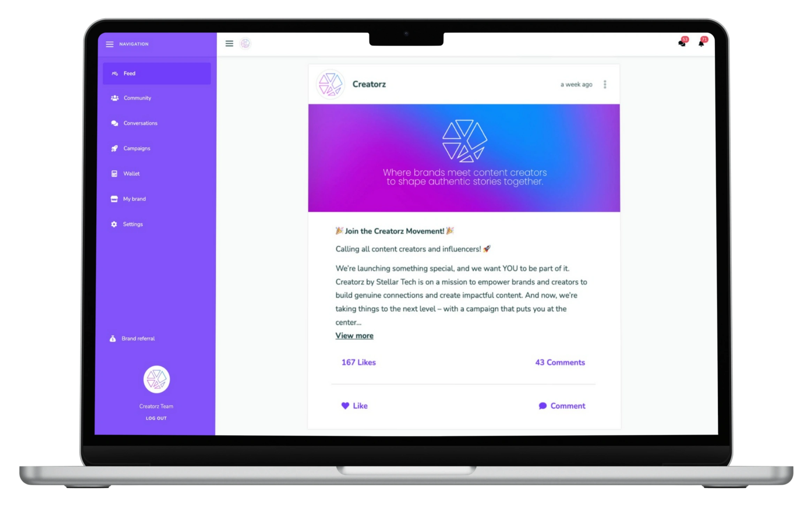Select the Campaigns icon
This screenshot has width=812, height=506.
coord(114,148)
